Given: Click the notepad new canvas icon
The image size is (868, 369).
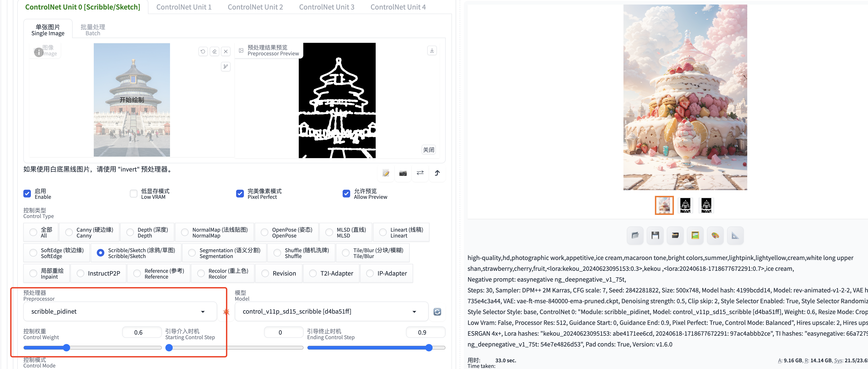Looking at the screenshot, I should tap(386, 173).
